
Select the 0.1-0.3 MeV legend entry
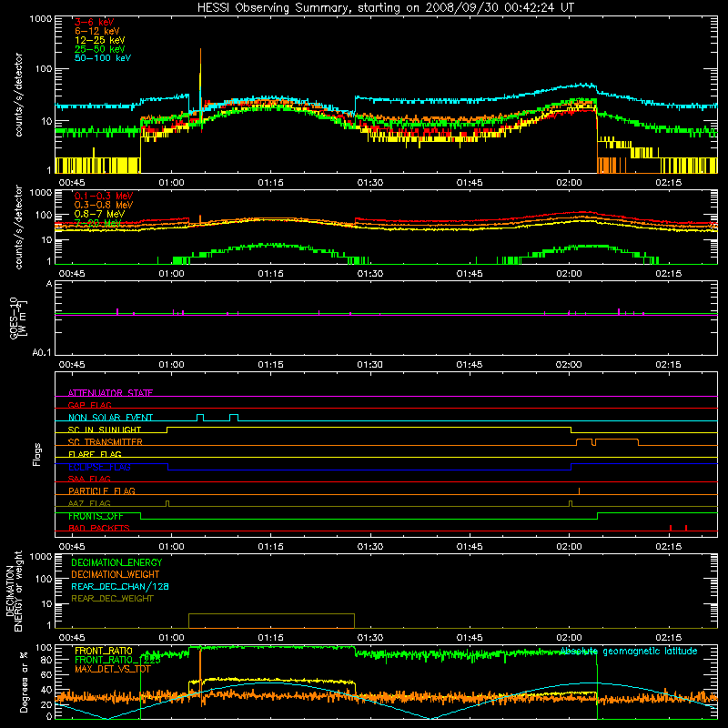[104, 196]
